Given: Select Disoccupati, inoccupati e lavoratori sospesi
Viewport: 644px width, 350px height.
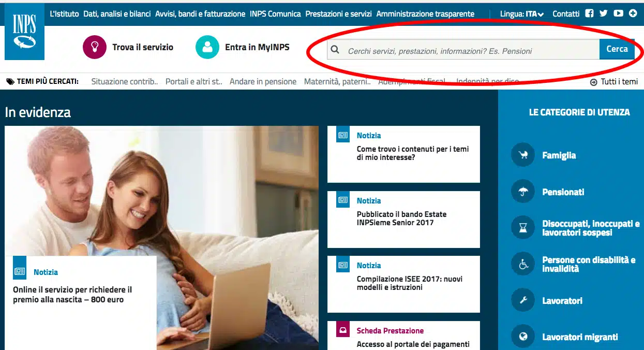Looking at the screenshot, I should tap(591, 228).
